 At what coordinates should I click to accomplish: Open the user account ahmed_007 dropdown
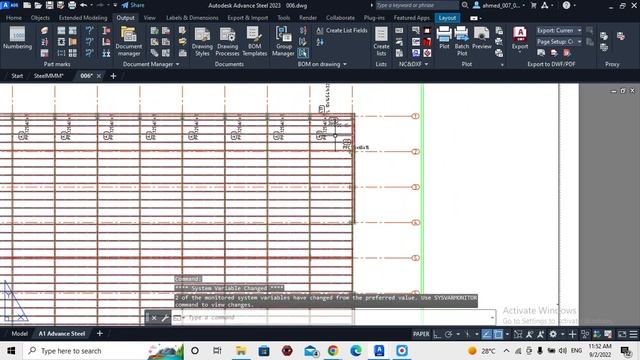pos(499,5)
